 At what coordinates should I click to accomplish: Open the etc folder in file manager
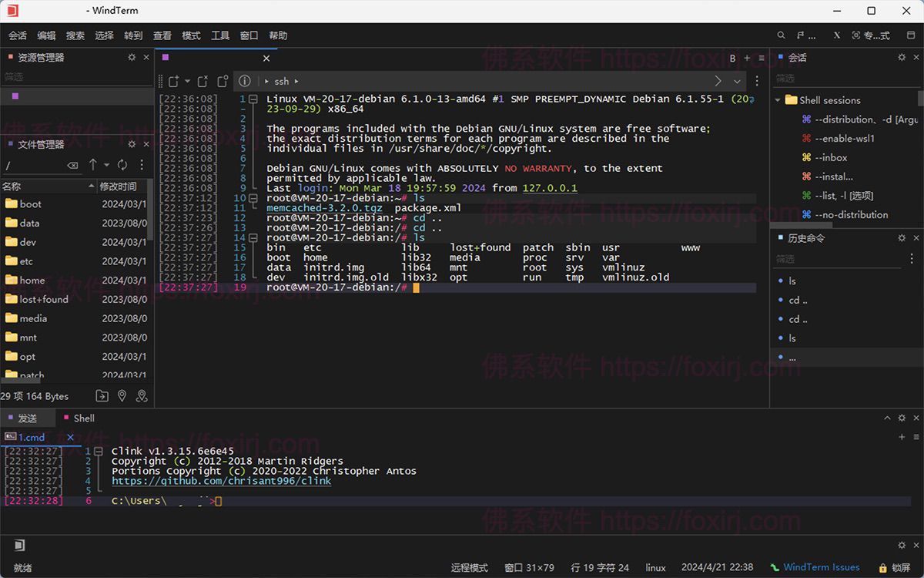[27, 261]
